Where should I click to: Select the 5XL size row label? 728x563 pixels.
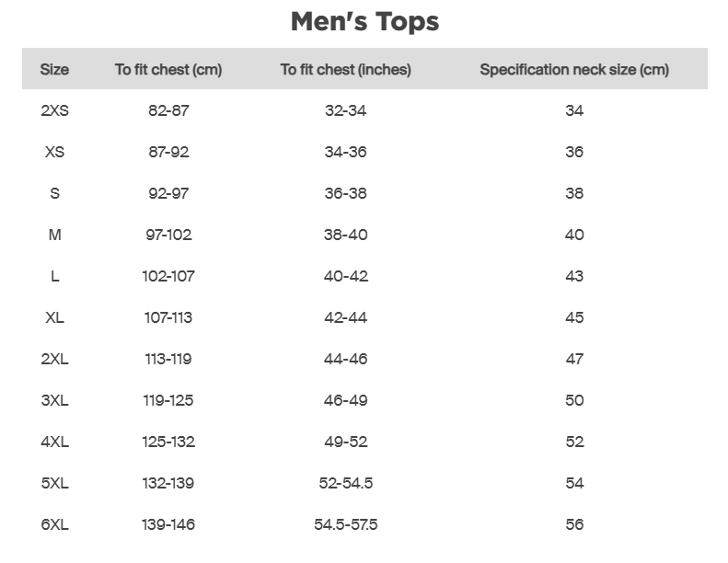coord(54,483)
